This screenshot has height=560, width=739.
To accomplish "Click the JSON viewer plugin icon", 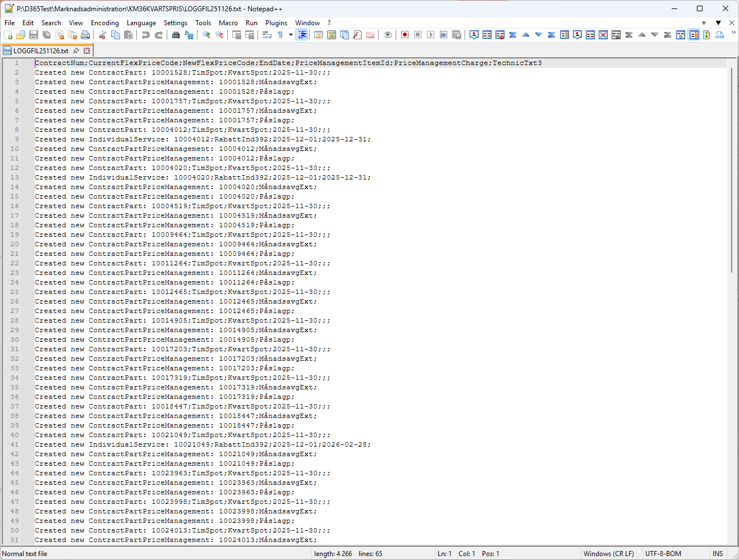I will coord(719,35).
